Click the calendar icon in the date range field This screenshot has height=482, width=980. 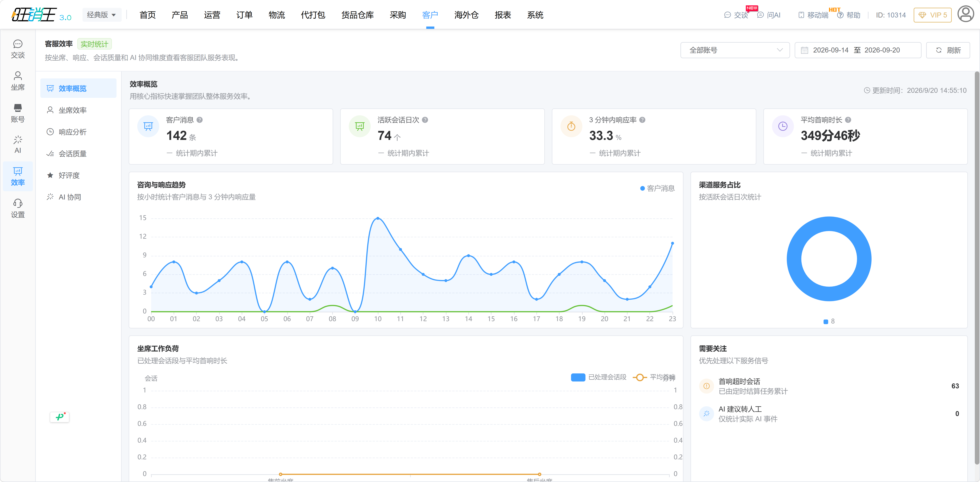point(804,50)
